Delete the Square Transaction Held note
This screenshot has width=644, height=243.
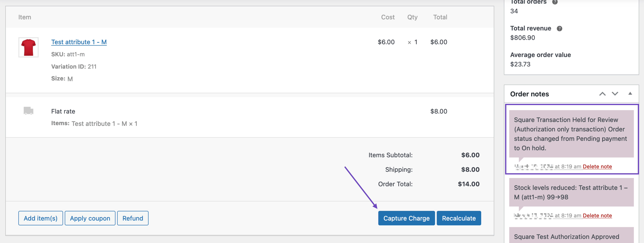coord(597,167)
